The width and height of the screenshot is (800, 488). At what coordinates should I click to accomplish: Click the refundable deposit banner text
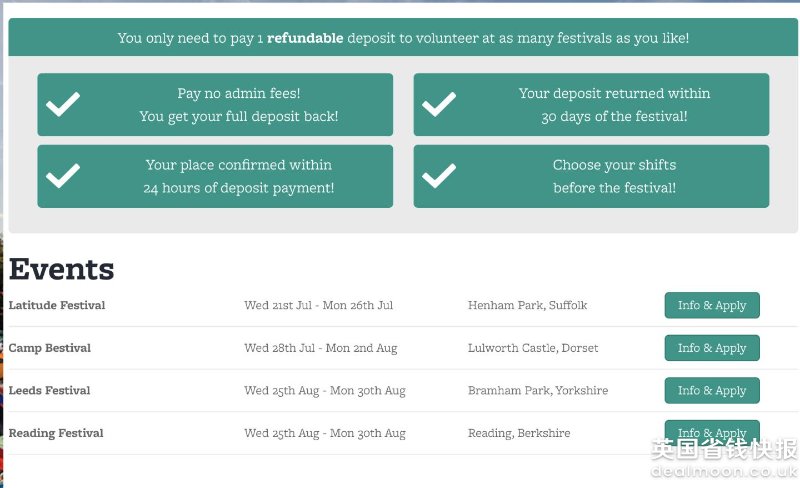(x=403, y=38)
